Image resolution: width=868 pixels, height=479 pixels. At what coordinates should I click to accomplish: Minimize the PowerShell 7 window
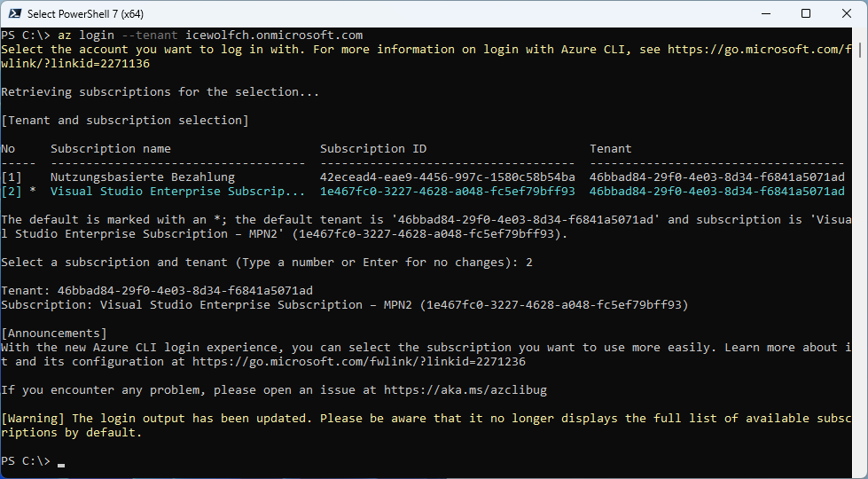click(x=766, y=13)
